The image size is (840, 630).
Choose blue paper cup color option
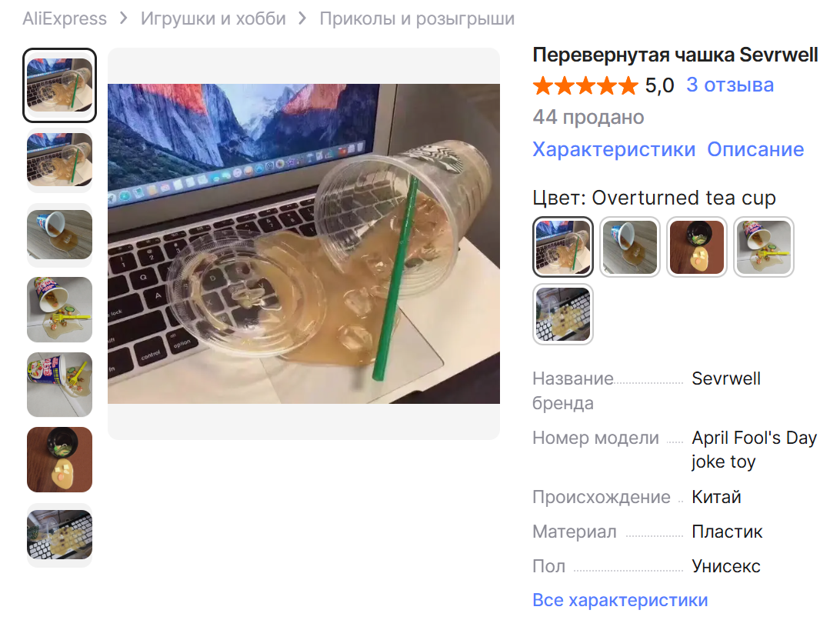(x=630, y=247)
